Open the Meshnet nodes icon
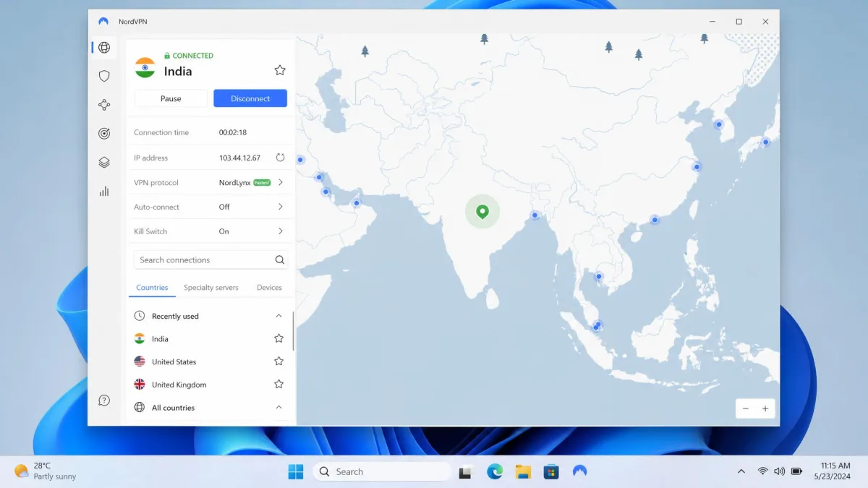 click(x=104, y=105)
